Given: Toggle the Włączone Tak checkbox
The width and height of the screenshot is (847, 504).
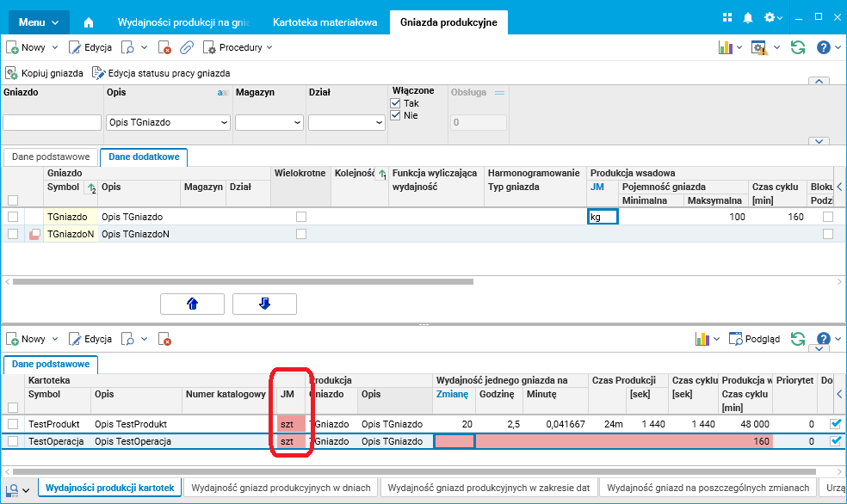Looking at the screenshot, I should [395, 103].
